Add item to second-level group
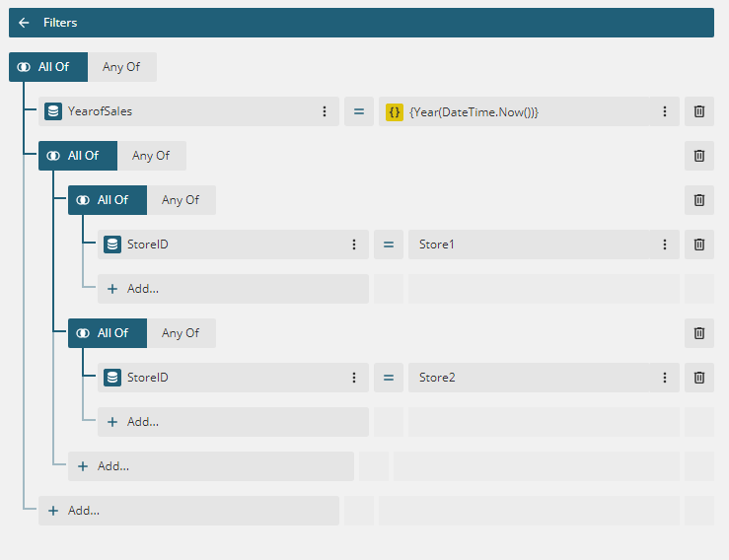Image resolution: width=729 pixels, height=560 pixels. tap(211, 466)
